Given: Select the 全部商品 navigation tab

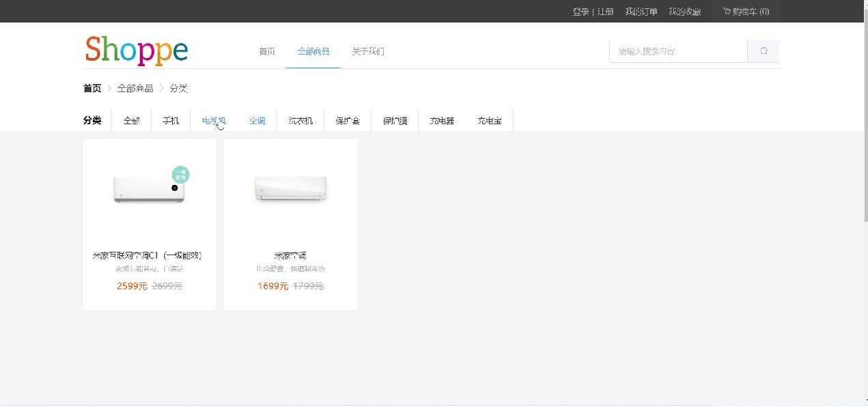Looking at the screenshot, I should pos(313,51).
